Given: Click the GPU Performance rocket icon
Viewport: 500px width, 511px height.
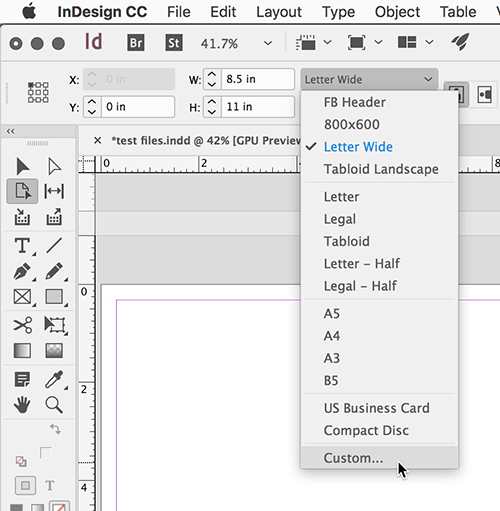Looking at the screenshot, I should [x=460, y=42].
